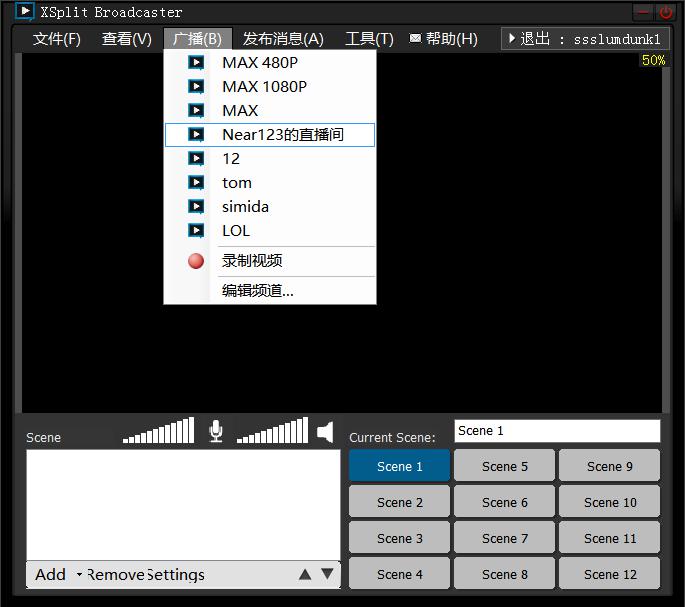Switch to Scene 5

[x=504, y=466]
